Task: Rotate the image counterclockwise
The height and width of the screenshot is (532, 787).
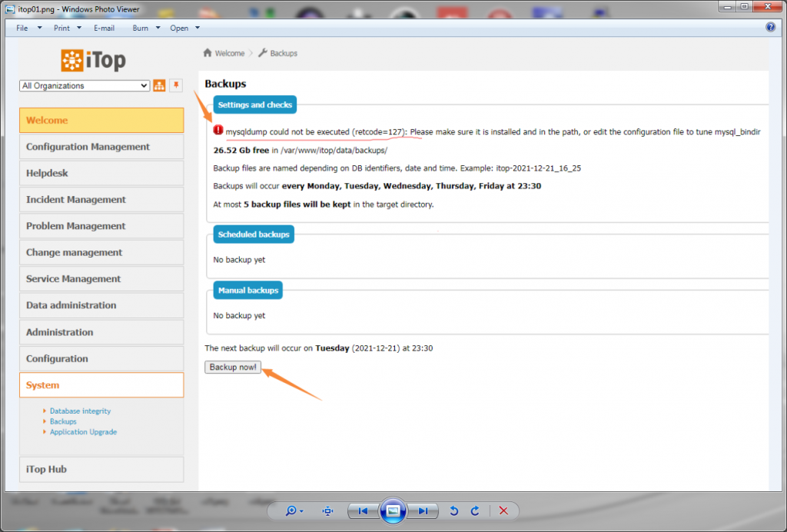Action: pos(453,511)
